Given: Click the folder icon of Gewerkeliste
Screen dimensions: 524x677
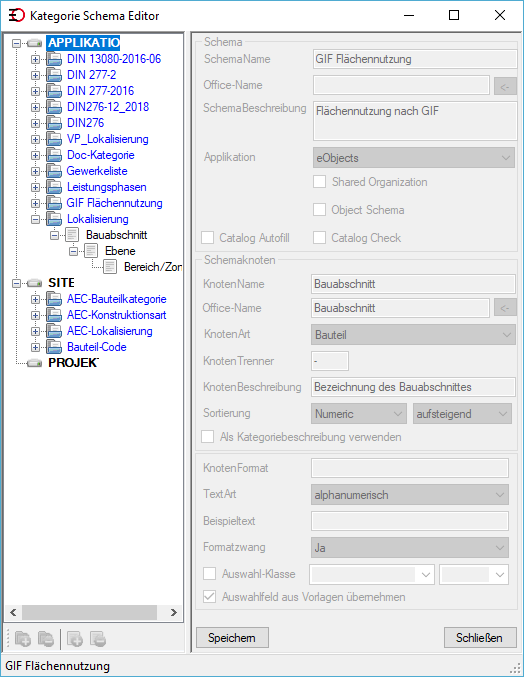Looking at the screenshot, I should pyautogui.click(x=54, y=171).
